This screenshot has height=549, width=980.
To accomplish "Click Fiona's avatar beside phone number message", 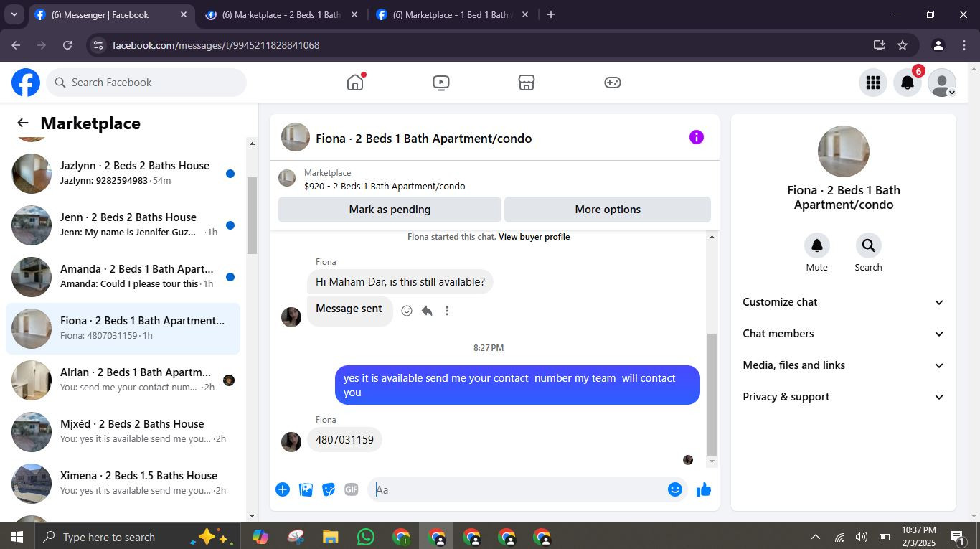I will click(x=291, y=441).
